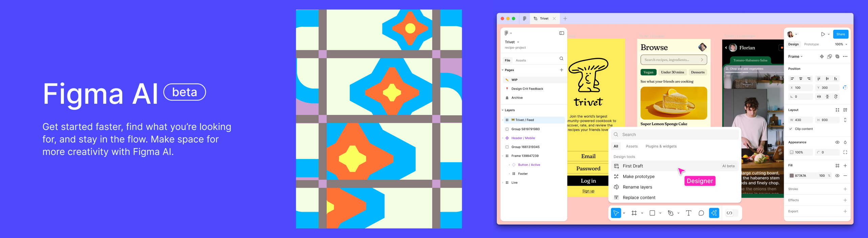This screenshot has width=868, height=238.
Task: Add a new page with plus icon
Action: (x=561, y=70)
